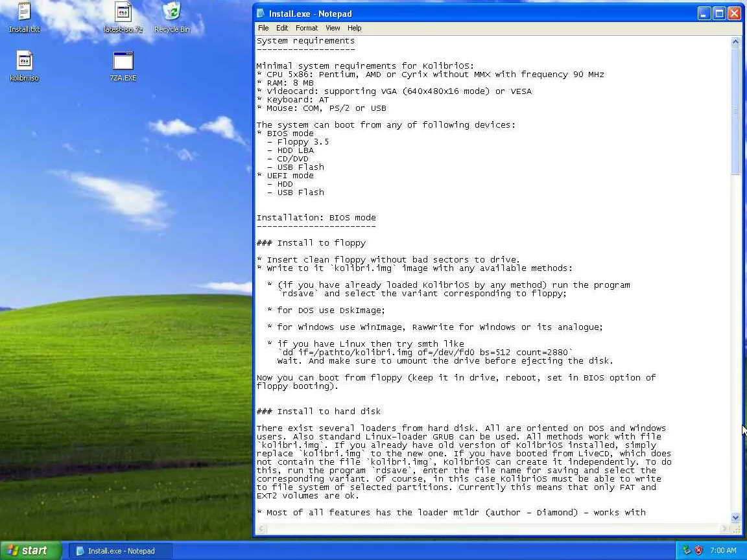Screen dimensions: 747x560
Task: Open the Format menu in Notepad
Action: 306,28
